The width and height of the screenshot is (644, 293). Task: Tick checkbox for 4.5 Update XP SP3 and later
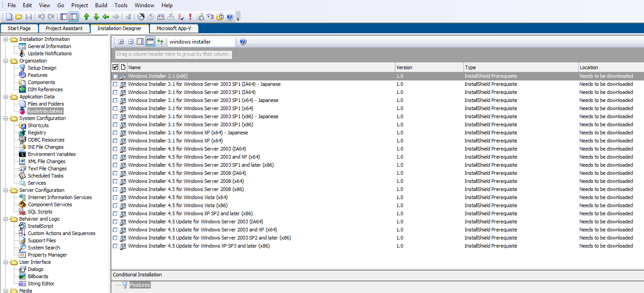point(115,246)
